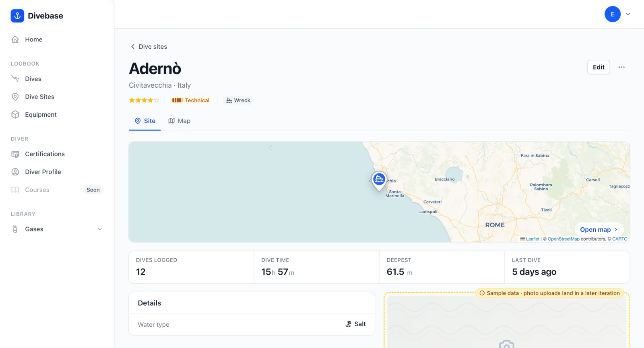This screenshot has width=644, height=348.
Task: Click the wreck marker pin on map
Action: pos(379,180)
